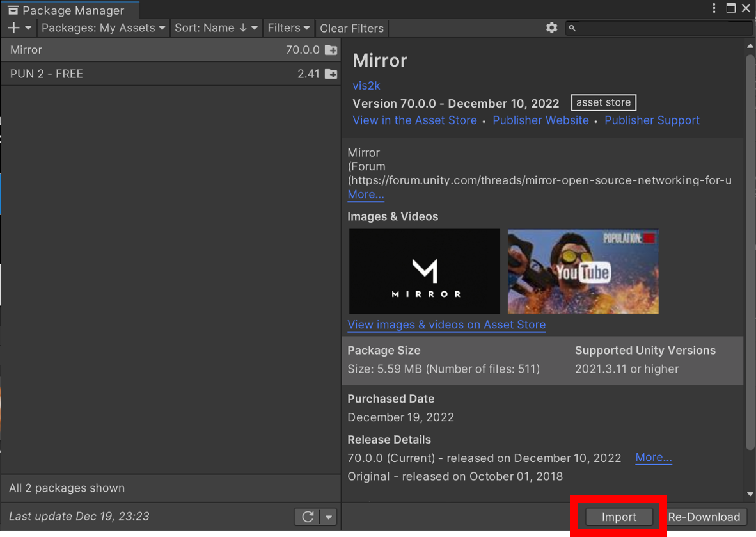Click the Import button
Viewport: 756px width, 537px height.
pyautogui.click(x=619, y=517)
